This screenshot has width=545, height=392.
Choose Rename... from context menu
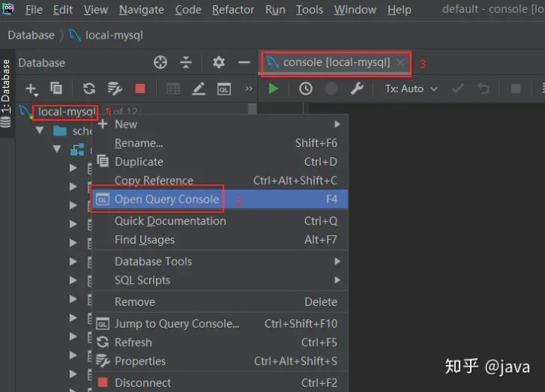tap(220, 143)
